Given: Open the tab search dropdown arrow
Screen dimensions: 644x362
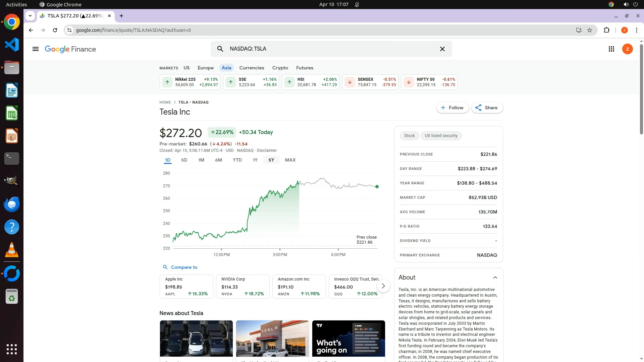Looking at the screenshot, I should 30,15.
